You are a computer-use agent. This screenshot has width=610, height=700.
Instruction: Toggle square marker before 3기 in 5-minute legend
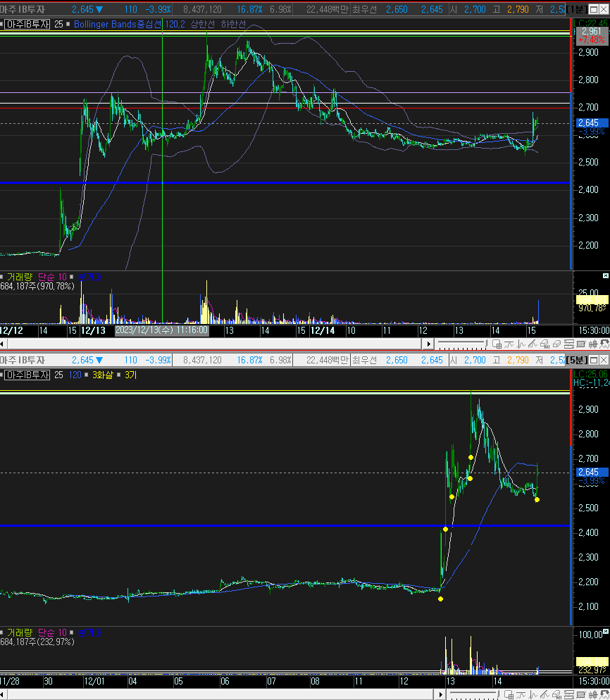coord(119,375)
